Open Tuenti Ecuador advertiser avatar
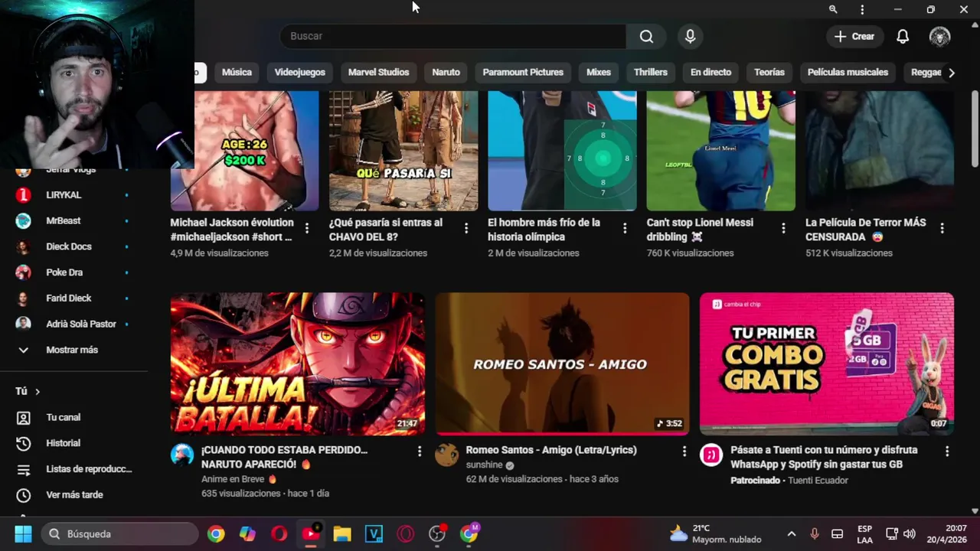The image size is (980, 551). tap(711, 455)
